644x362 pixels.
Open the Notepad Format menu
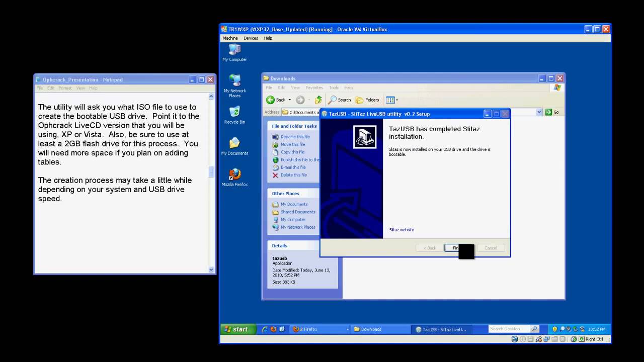click(x=65, y=88)
